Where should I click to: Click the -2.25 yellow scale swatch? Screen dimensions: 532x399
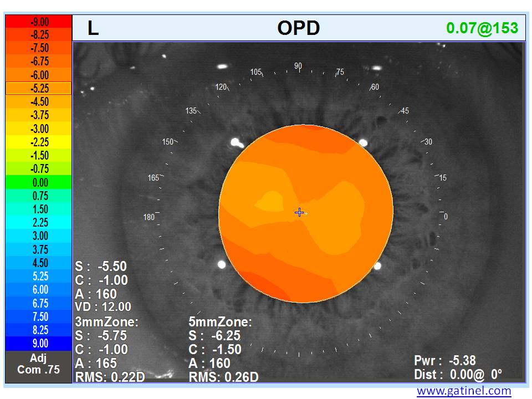(38, 142)
